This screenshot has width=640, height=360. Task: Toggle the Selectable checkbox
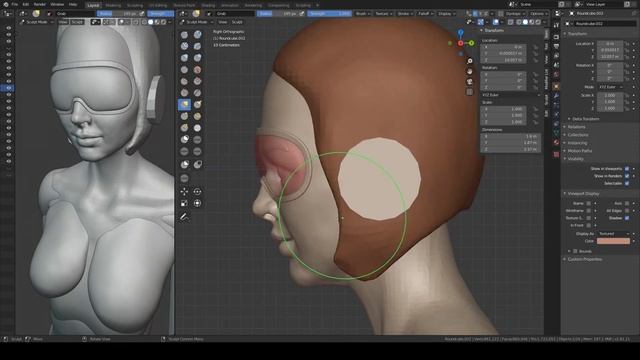(627, 183)
